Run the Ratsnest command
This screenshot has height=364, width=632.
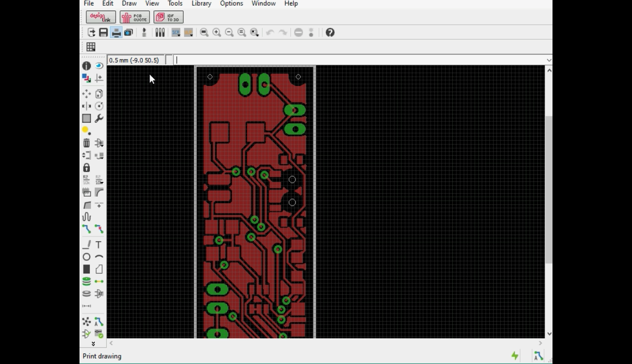[86, 321]
